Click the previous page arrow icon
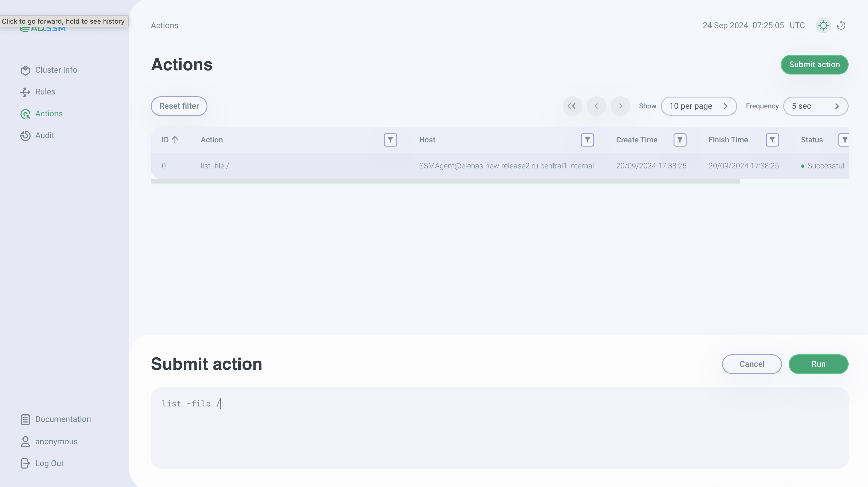Viewport: 868px width, 487px height. 596,106
